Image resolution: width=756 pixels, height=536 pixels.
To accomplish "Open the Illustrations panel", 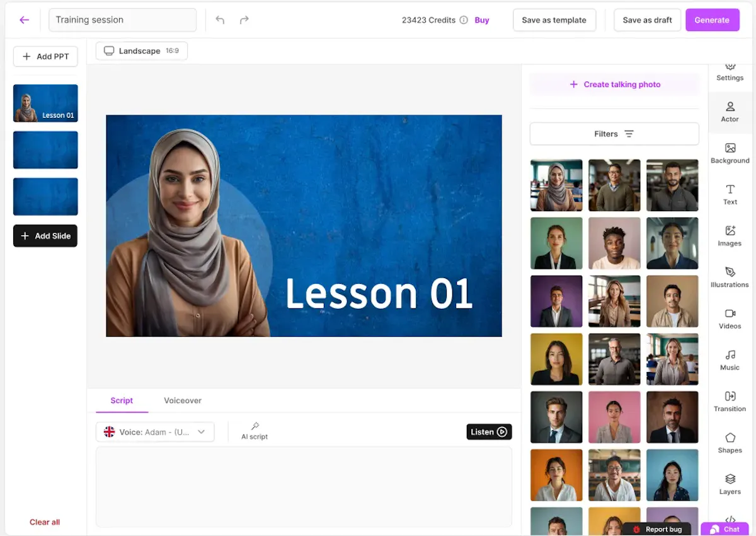I will tap(730, 278).
